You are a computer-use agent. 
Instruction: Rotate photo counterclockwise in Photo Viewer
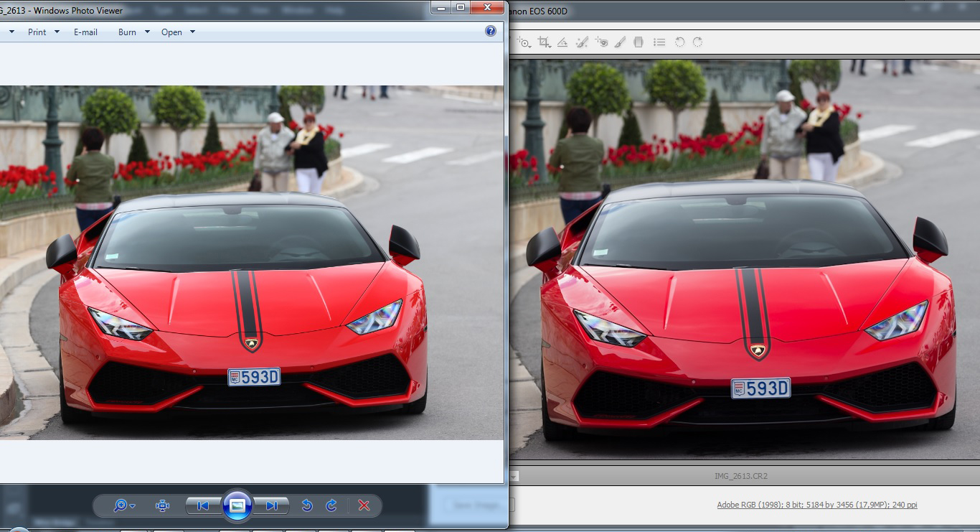[307, 505]
